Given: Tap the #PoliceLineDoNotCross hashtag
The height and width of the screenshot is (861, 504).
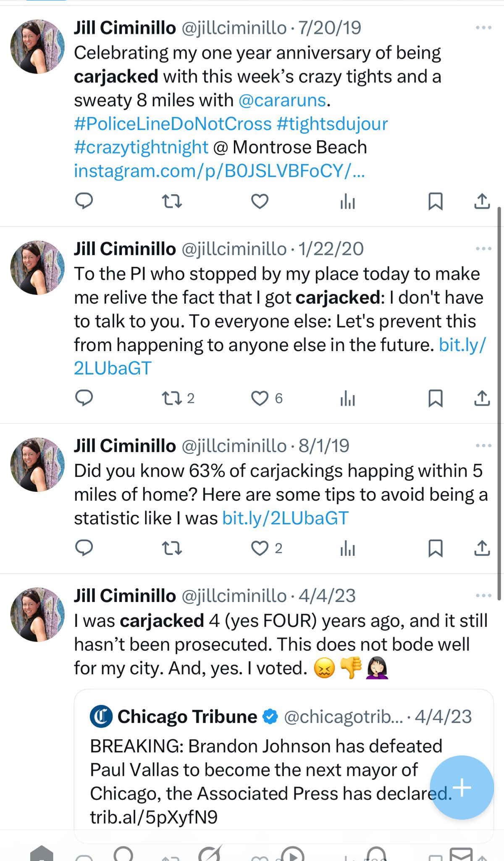Looking at the screenshot, I should pos(173,124).
